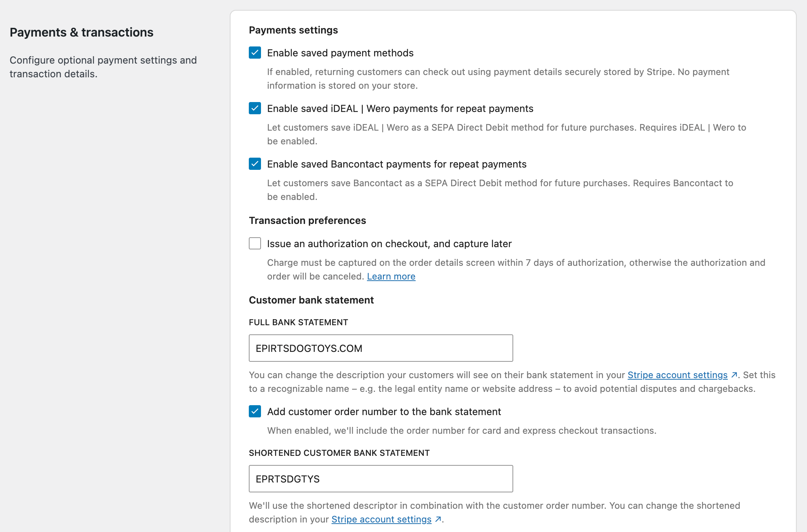The image size is (807, 532).
Task: Click the Issue an authorization on checkout label
Action: coord(389,244)
